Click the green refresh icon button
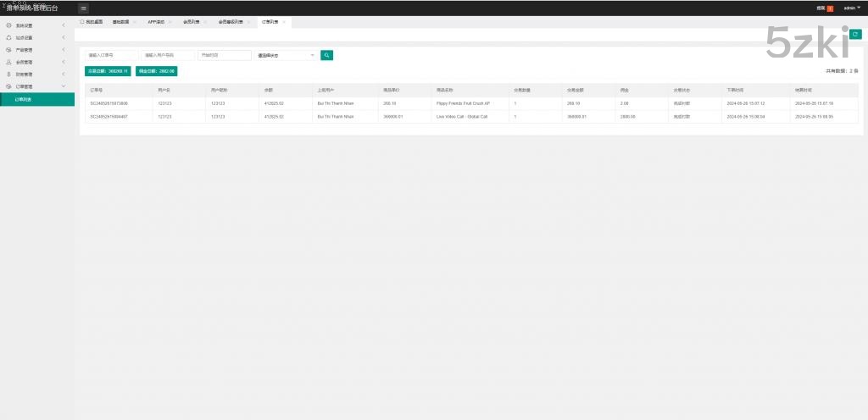The image size is (868, 420). click(855, 34)
